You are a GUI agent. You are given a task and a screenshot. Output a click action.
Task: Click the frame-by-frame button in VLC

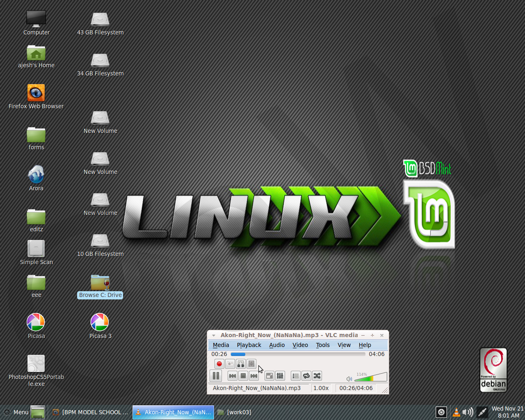[251, 364]
